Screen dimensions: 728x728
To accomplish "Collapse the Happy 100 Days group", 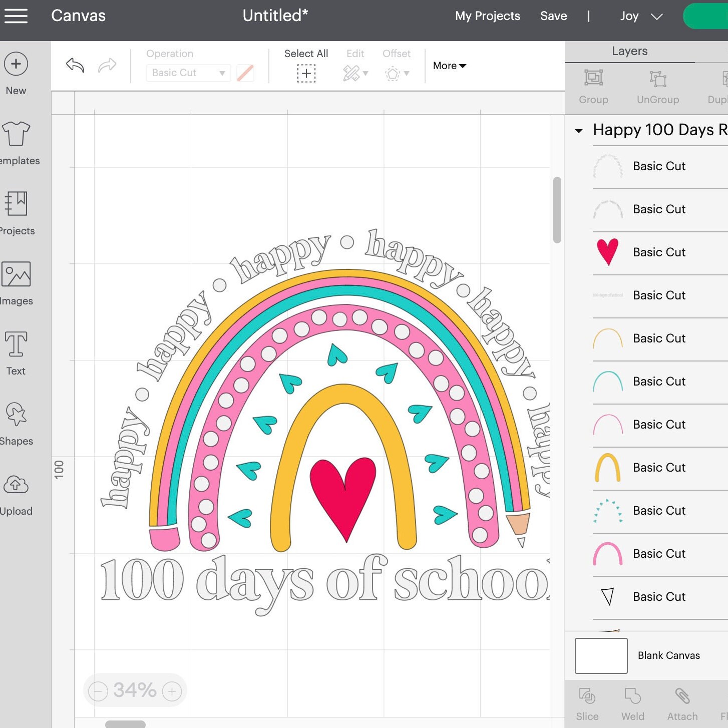I will (579, 131).
